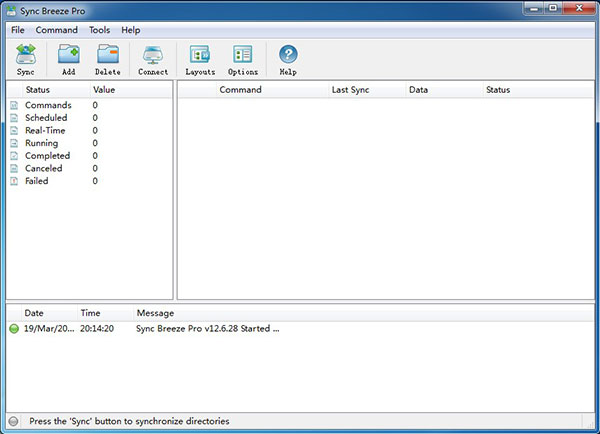Screen dimensions: 600x434
Task: Open the Help menu
Action: coord(130,30)
